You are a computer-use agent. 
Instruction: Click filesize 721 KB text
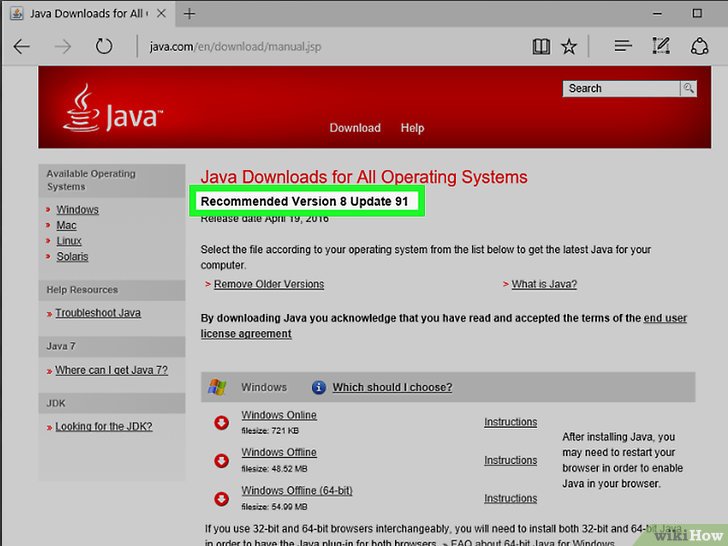click(270, 431)
